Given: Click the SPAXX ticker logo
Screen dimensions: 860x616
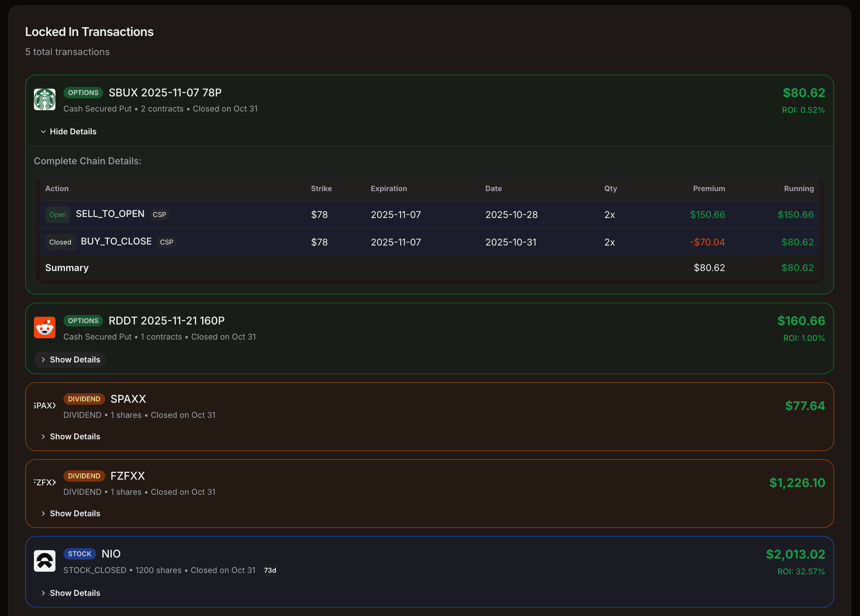Looking at the screenshot, I should (44, 406).
